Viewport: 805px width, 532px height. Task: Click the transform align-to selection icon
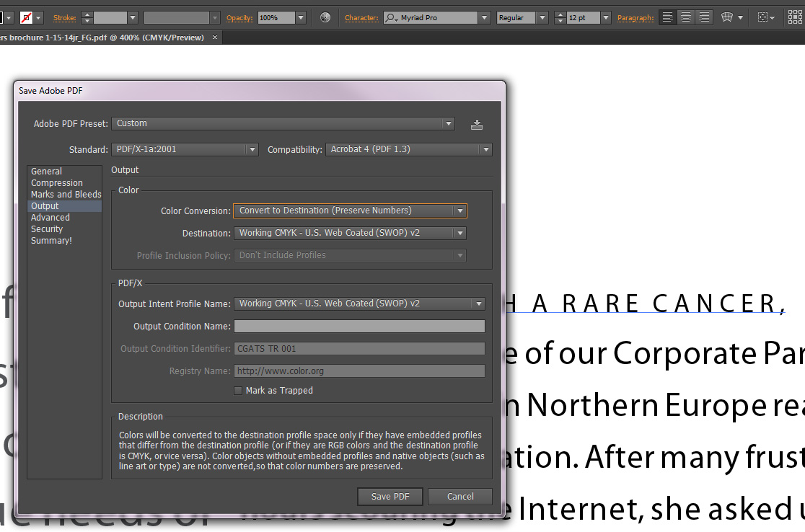pyautogui.click(x=763, y=17)
